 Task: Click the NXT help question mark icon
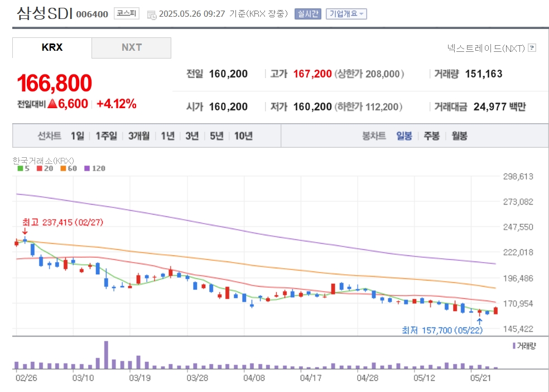click(532, 47)
